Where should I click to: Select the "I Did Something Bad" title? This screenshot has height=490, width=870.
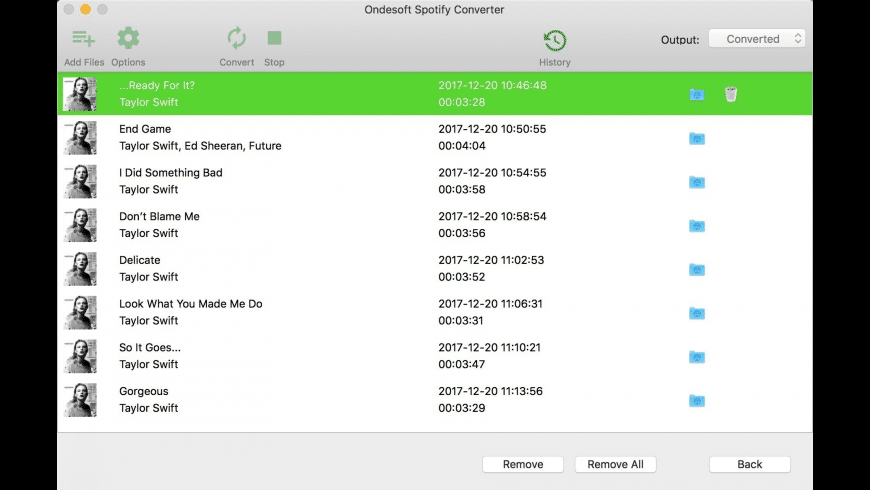(171, 173)
